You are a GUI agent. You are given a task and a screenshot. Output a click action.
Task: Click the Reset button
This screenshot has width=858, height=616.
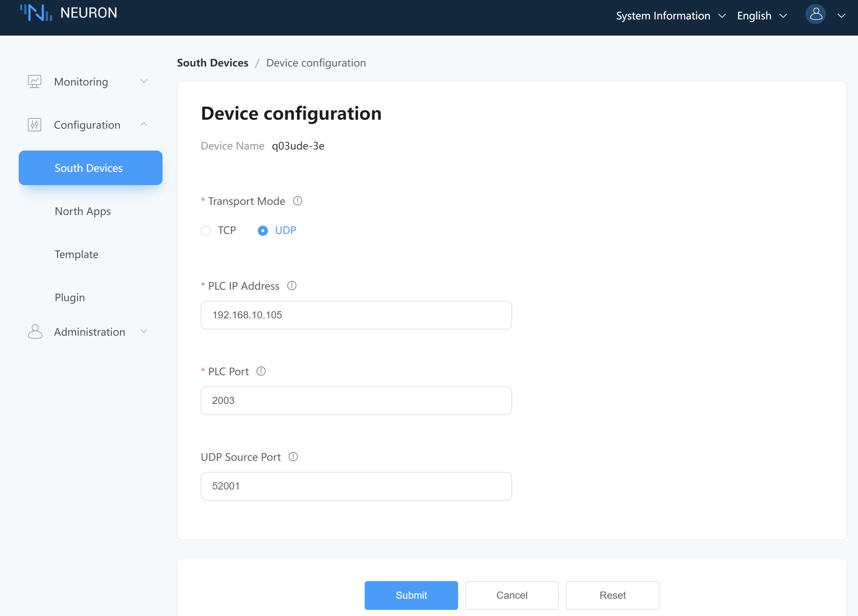click(x=612, y=595)
